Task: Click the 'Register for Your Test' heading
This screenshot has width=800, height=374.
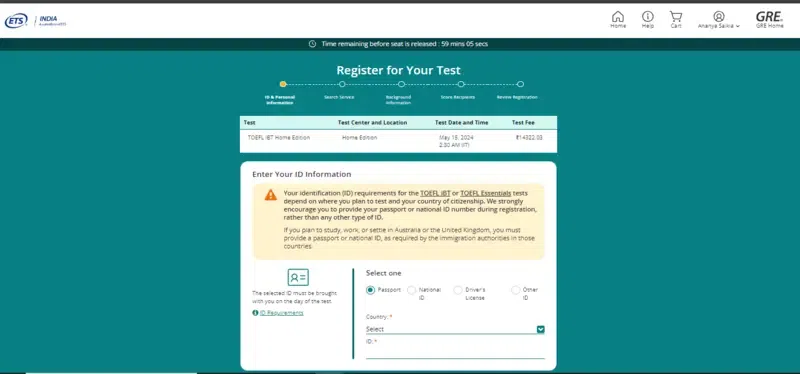Action: coord(398,70)
